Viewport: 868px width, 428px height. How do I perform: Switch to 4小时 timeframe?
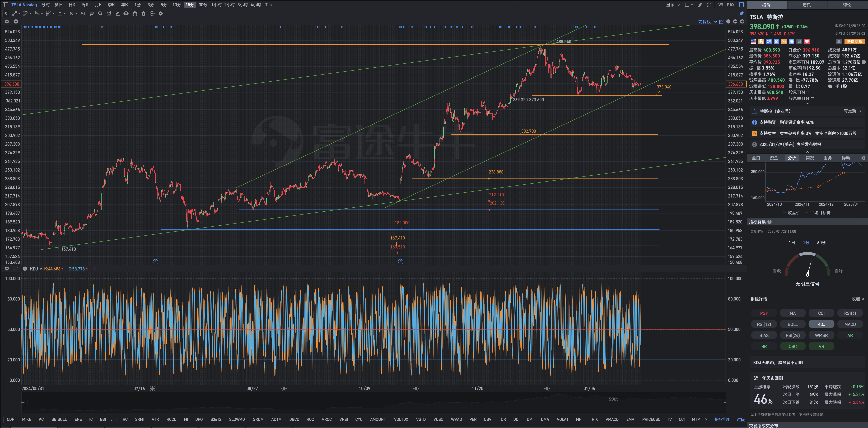(255, 5)
